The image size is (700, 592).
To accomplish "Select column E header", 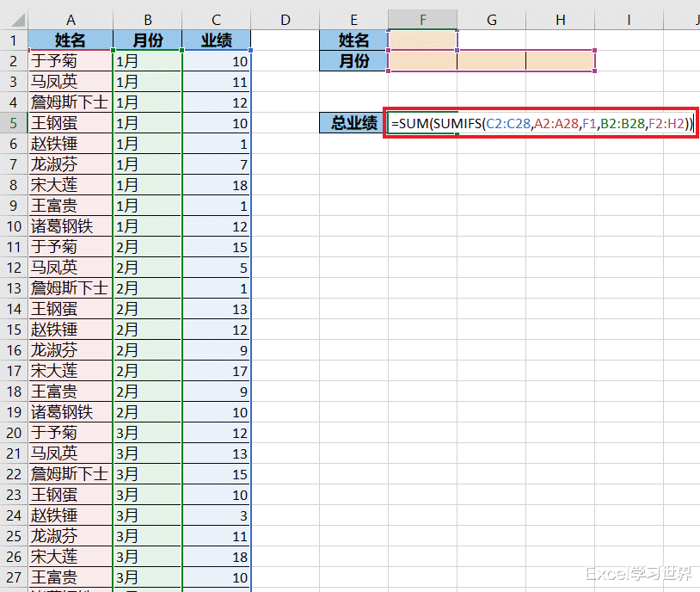I will point(354,20).
